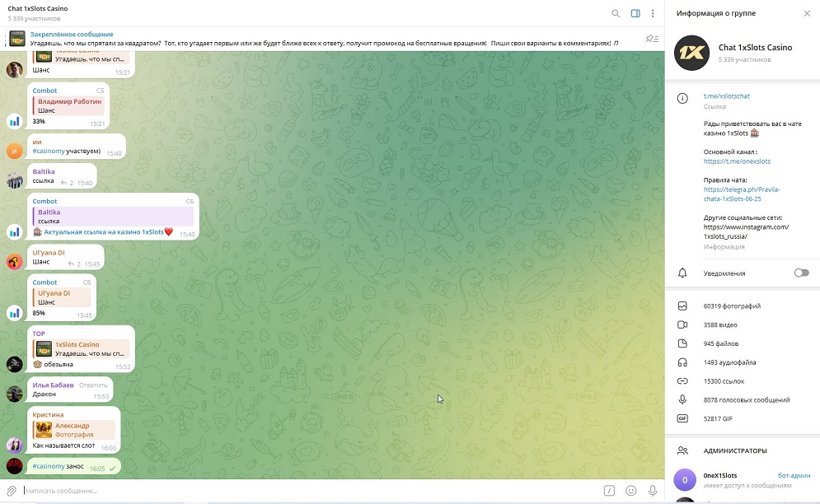Open the telegra.ph chat rules link
Image resolution: width=820 pixels, height=504 pixels.
[x=742, y=194]
